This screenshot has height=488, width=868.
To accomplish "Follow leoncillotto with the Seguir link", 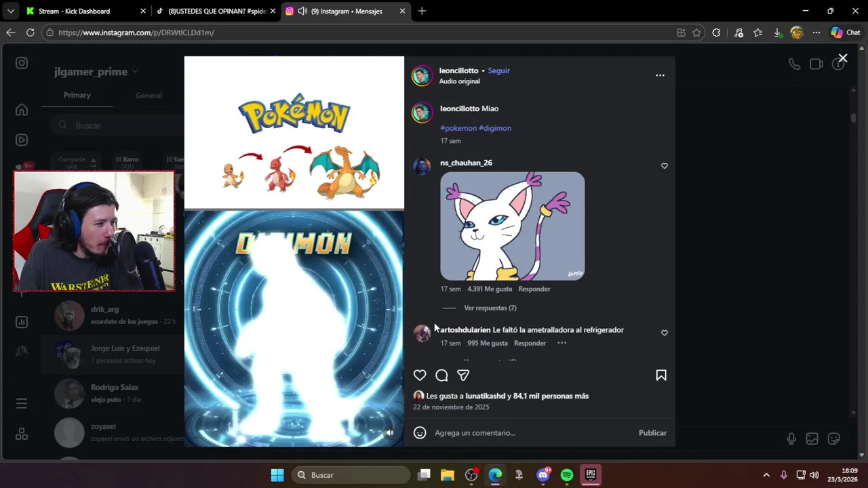I will (x=499, y=70).
